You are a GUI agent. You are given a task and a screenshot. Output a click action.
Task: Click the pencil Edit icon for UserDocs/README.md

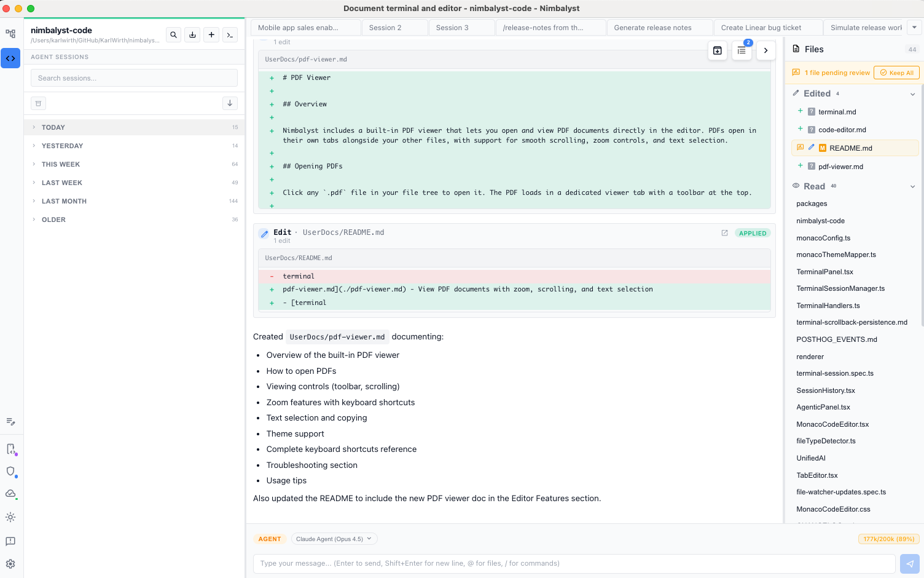[264, 234]
